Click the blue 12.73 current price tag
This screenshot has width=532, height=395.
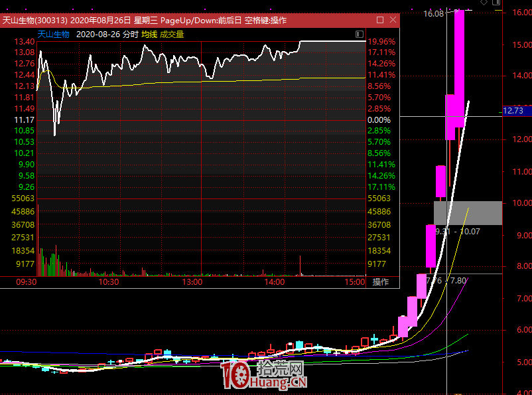pyautogui.click(x=517, y=111)
